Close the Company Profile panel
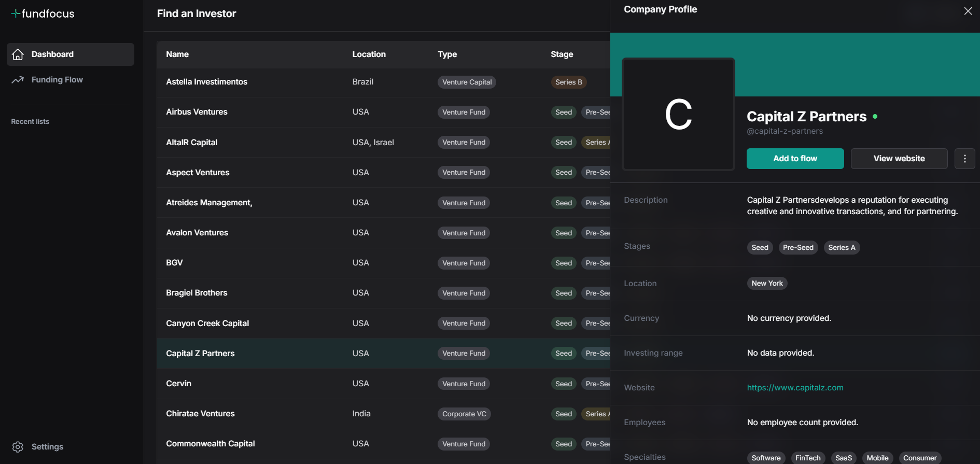The image size is (980, 464). (968, 11)
